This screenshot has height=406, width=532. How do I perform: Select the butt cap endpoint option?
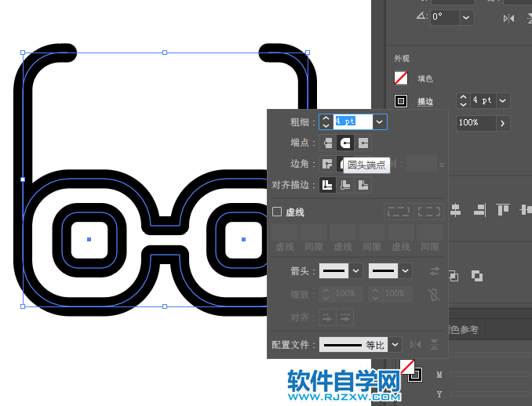click(327, 143)
